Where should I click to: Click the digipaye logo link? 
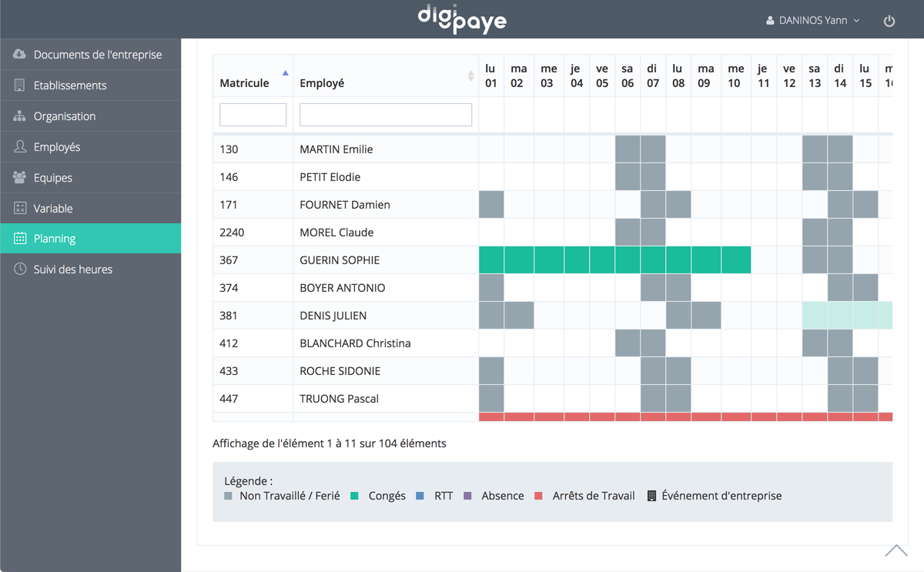(x=462, y=18)
